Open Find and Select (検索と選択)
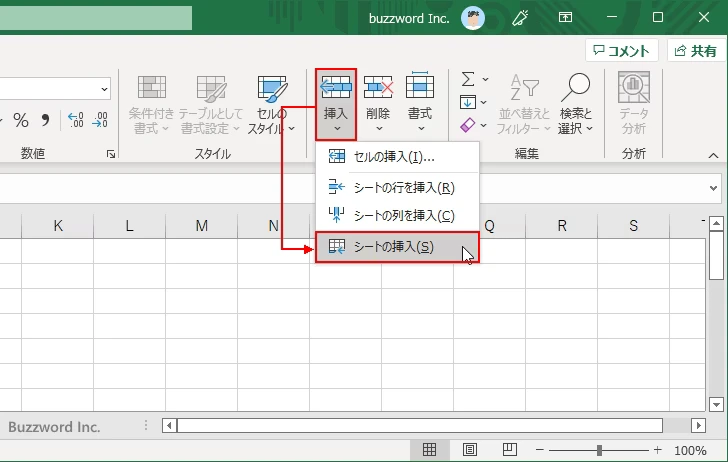Screen dimensions: 728x462 coord(575,104)
